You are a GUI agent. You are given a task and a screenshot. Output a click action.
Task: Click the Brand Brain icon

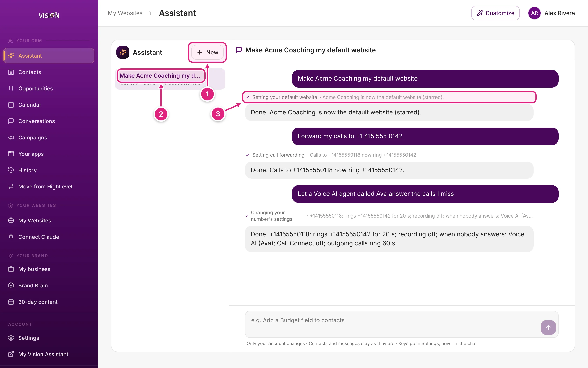(11, 285)
